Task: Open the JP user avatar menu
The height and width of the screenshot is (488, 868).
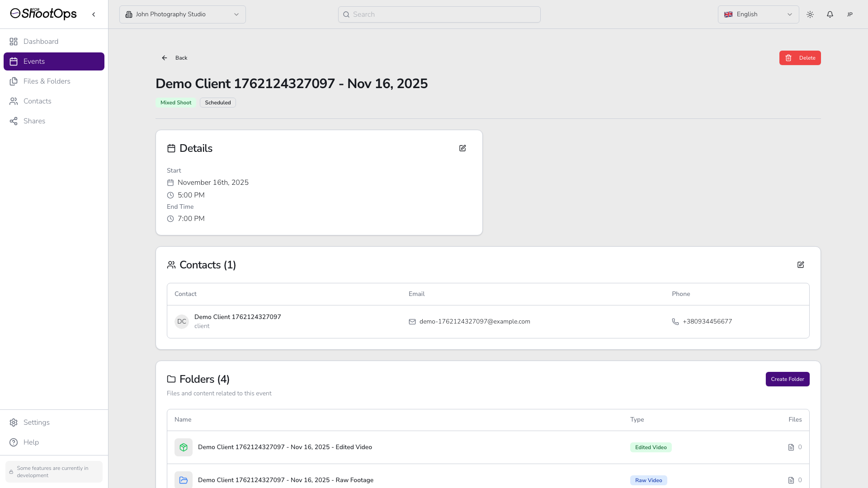Action: [x=849, y=14]
